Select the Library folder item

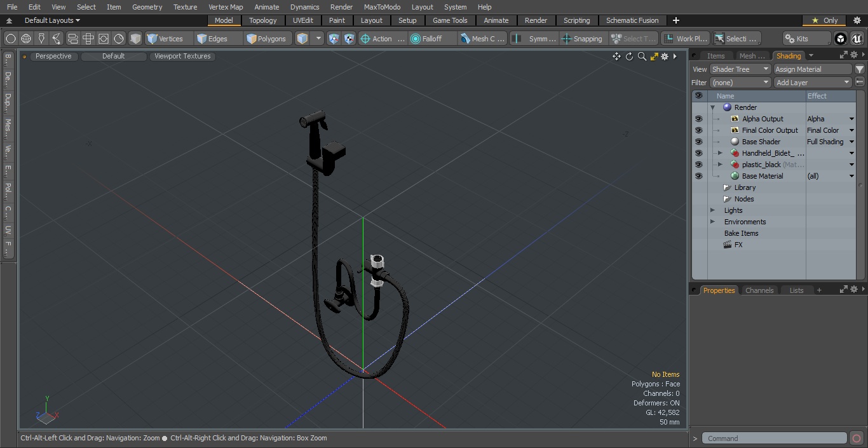click(x=745, y=187)
